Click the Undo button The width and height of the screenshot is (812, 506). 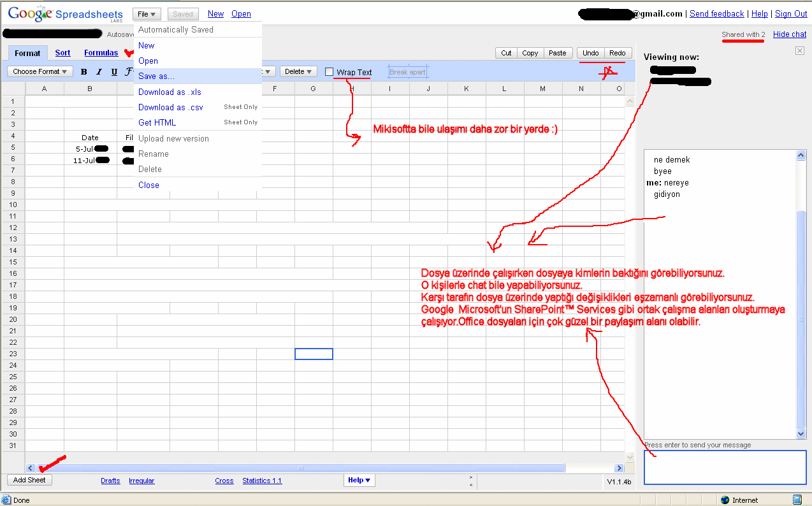coord(591,54)
